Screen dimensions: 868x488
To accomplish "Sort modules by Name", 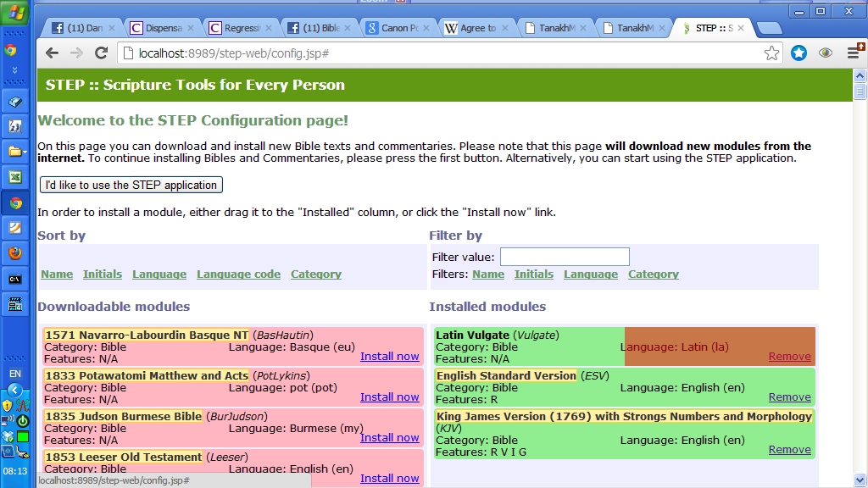I will tap(57, 274).
